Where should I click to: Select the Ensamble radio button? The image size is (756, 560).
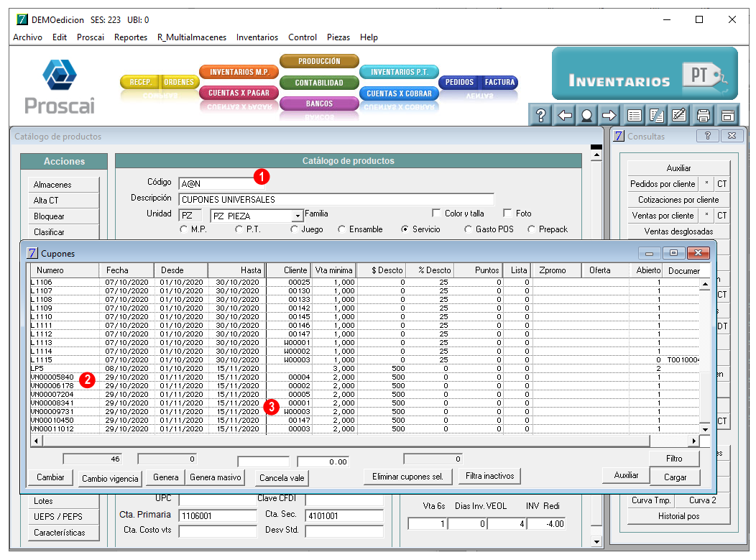[341, 229]
